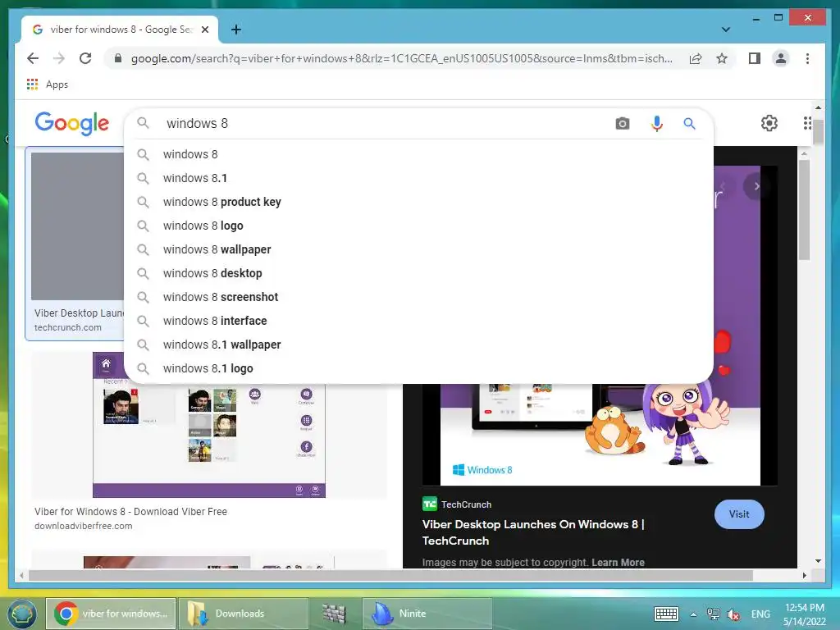Switch input language ENG indicator
Screen dimensions: 840x630
760,614
